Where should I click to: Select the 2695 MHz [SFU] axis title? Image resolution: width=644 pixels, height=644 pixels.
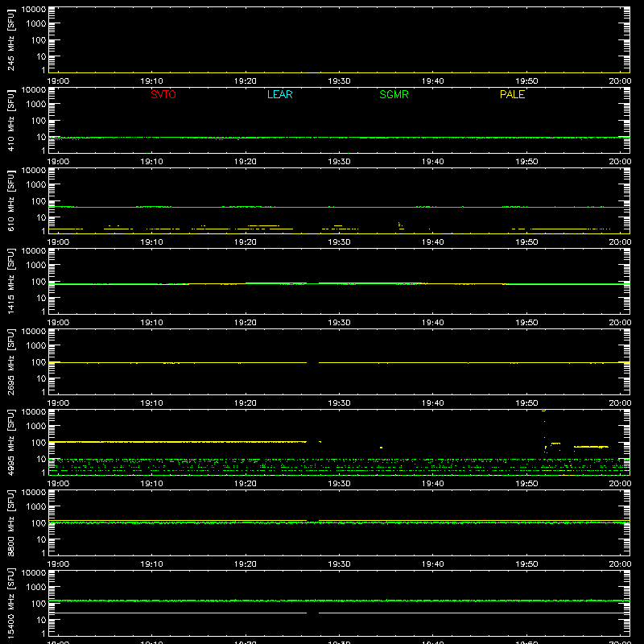pos(10,361)
